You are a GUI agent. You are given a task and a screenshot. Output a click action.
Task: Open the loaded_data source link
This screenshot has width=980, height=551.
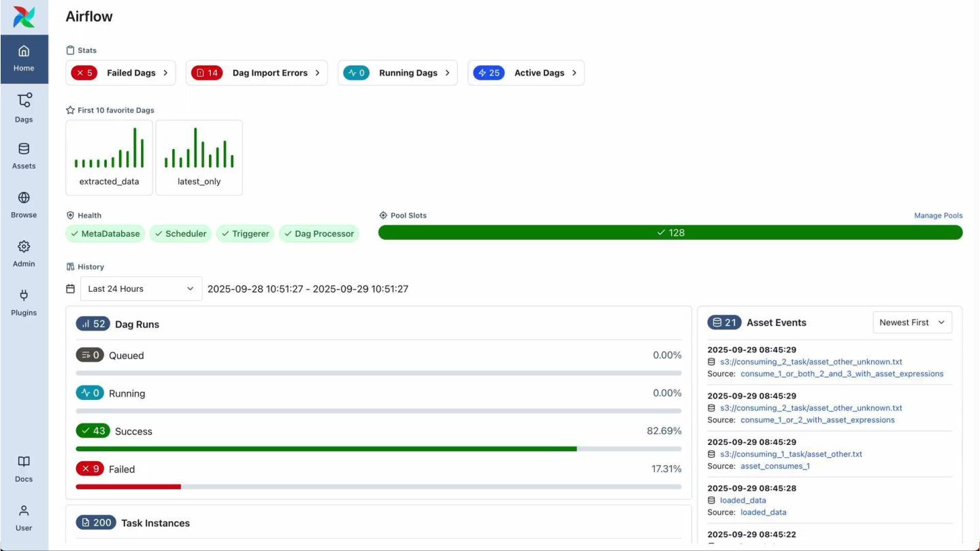coord(764,512)
